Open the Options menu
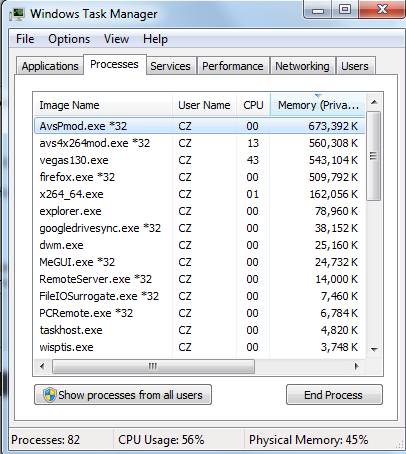Image resolution: width=406 pixels, height=454 pixels. click(69, 39)
